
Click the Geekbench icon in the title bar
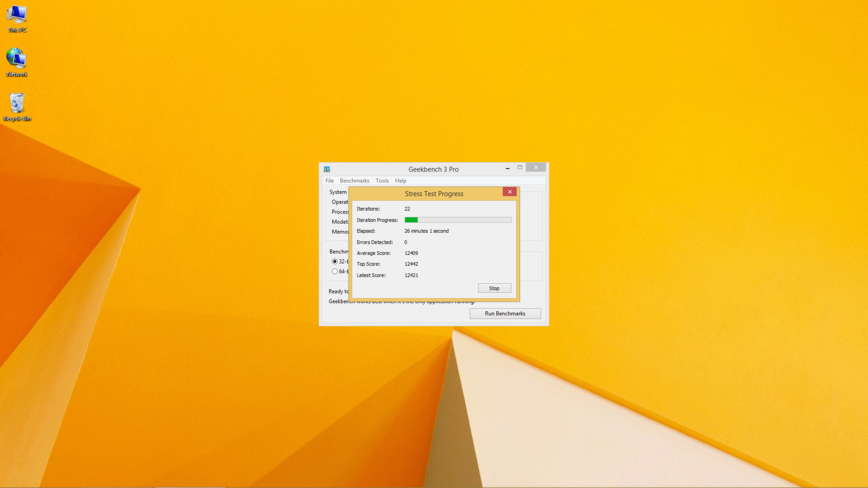[327, 169]
